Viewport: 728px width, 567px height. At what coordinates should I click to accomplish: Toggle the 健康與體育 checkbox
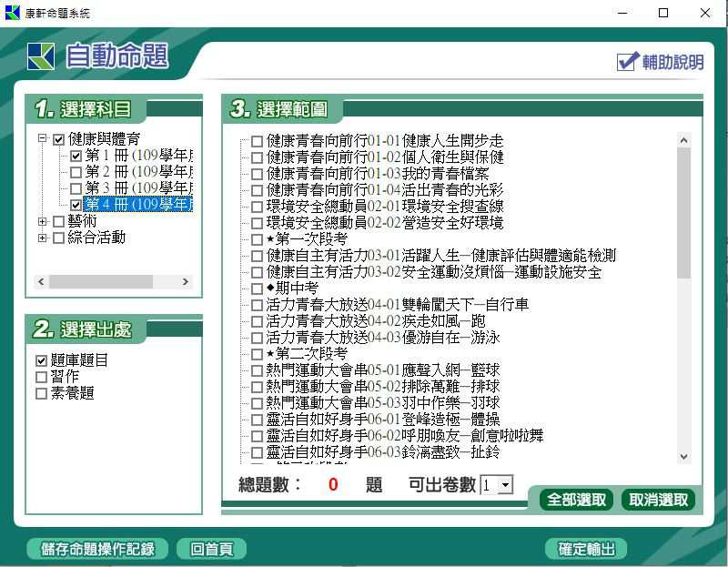tap(58, 139)
